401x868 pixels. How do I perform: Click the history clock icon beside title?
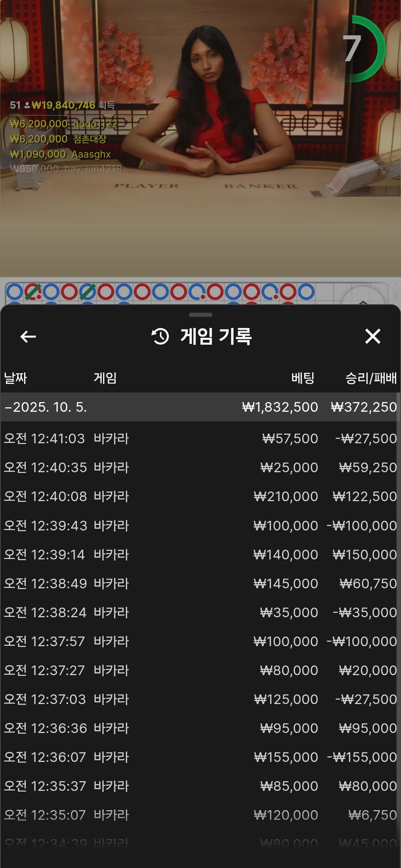(160, 336)
